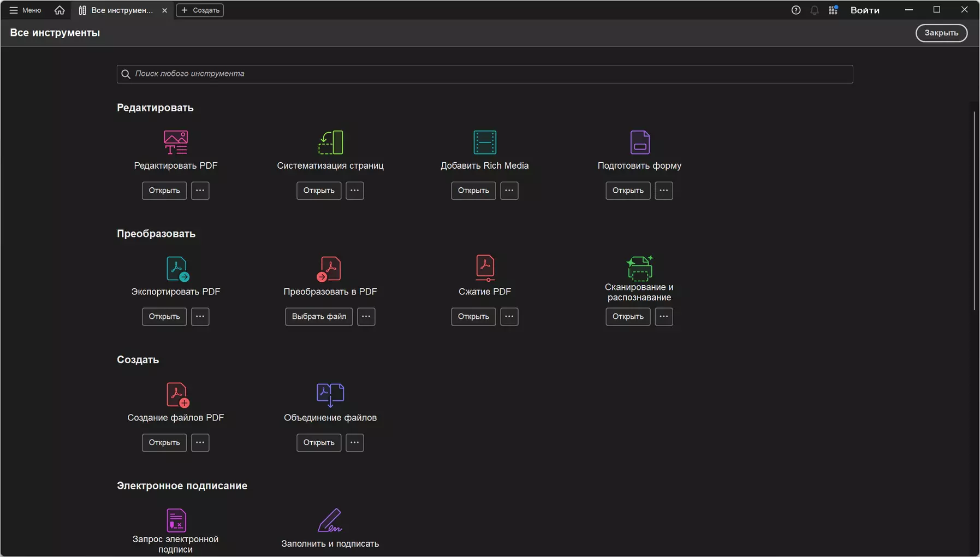Open Сжатие PDF with Открыть button
The height and width of the screenshot is (557, 980).
pos(473,317)
